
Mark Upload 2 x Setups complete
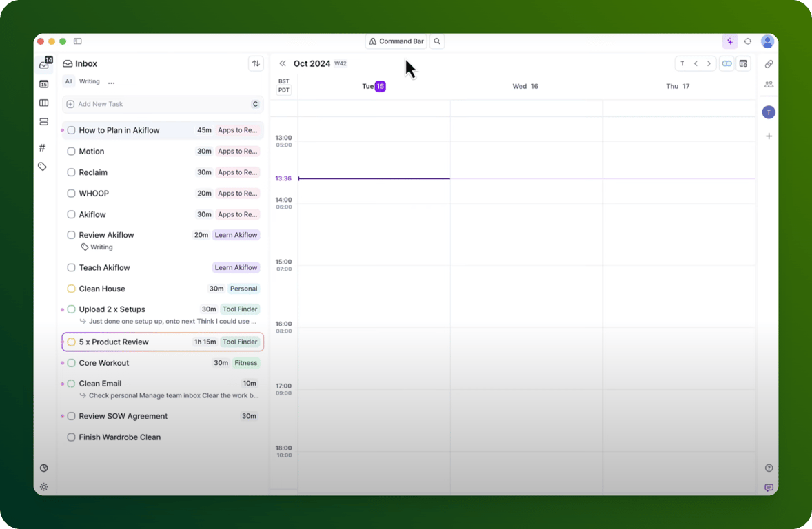(72, 309)
